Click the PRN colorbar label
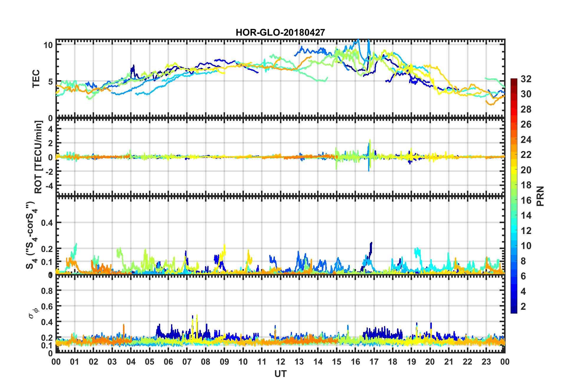561x392 pixels. point(540,196)
